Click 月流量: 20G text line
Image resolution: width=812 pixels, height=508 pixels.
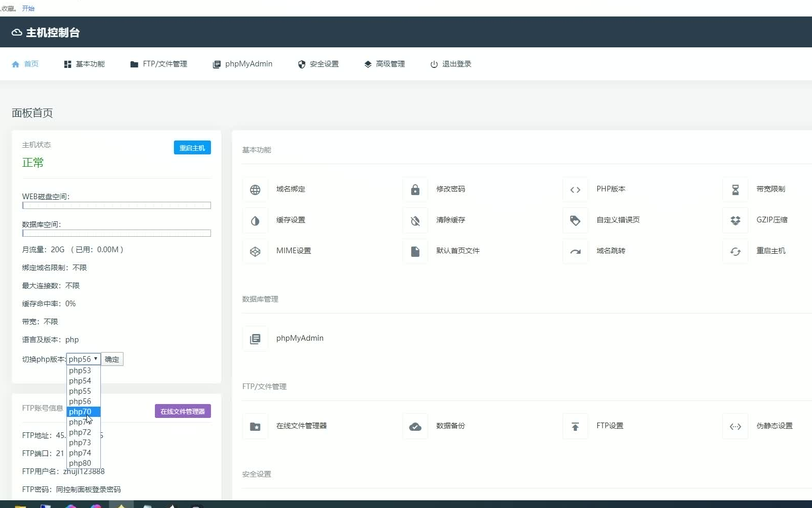pyautogui.click(x=73, y=250)
